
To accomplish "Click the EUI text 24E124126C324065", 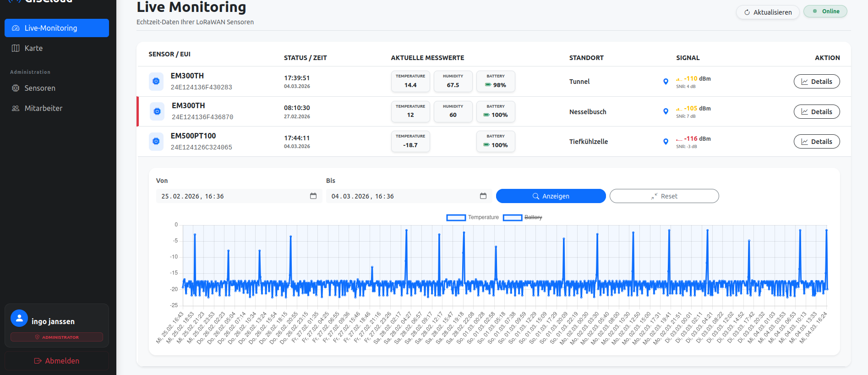I will pos(202,147).
